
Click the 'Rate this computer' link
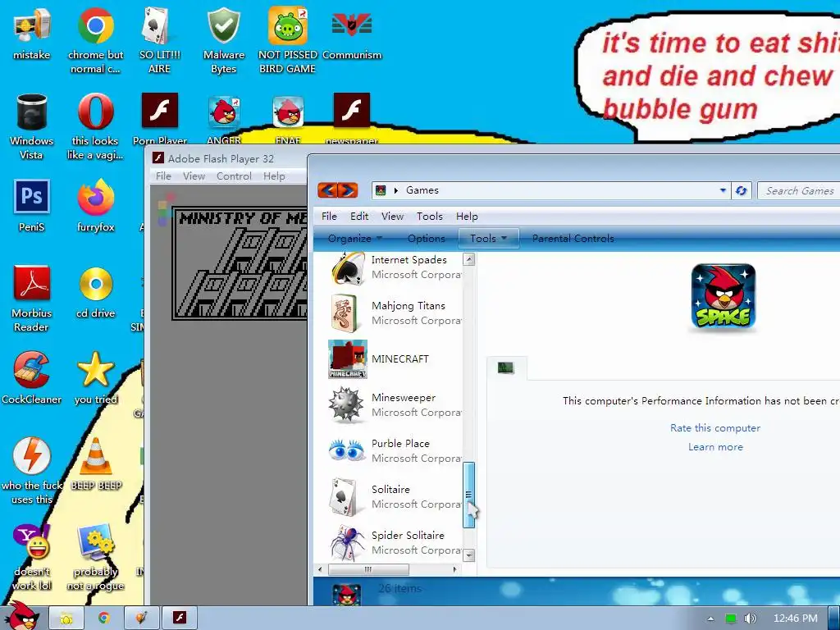point(715,428)
